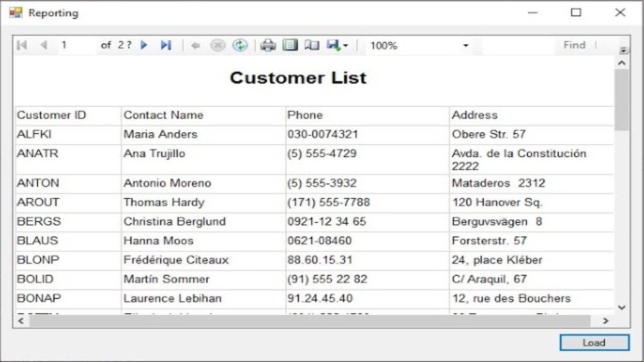Screen dimensions: 644x362
Task: Select the Antonio Moreno cell
Action: (x=204, y=184)
